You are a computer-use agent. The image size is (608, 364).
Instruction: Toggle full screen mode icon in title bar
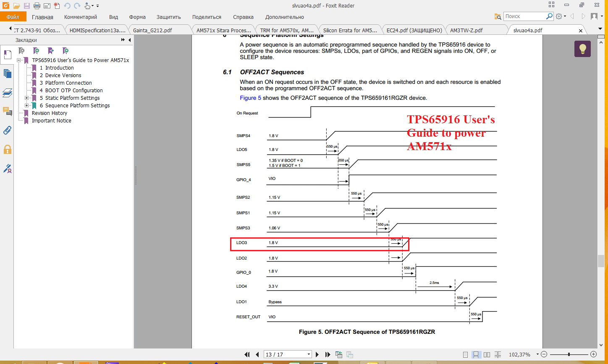551,5
